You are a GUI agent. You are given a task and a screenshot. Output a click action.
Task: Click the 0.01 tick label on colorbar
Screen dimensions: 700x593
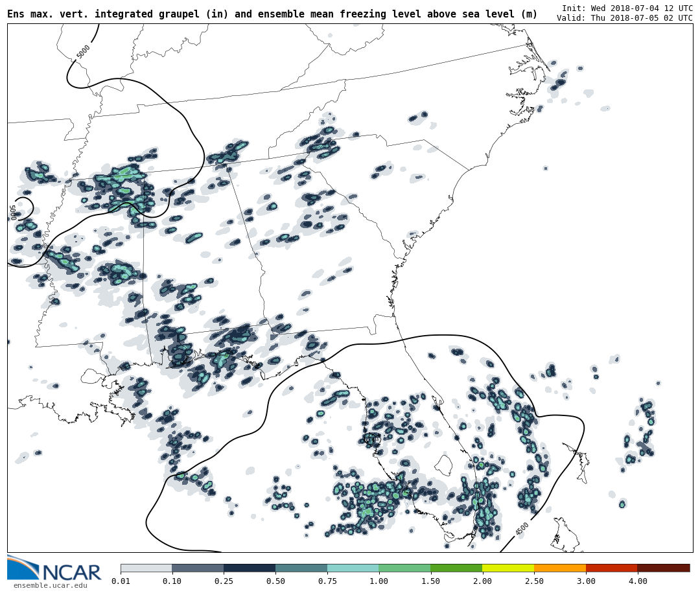coord(121,581)
